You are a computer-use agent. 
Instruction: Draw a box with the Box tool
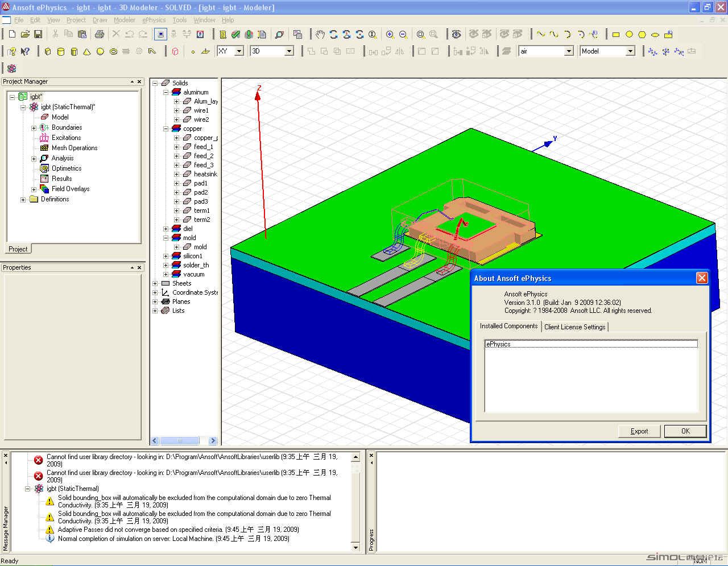point(48,51)
